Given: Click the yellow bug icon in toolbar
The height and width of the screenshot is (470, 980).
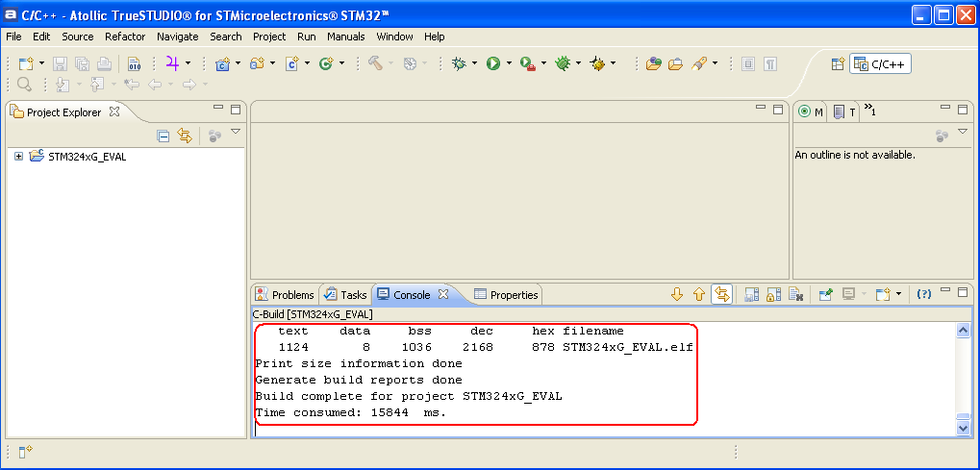Looking at the screenshot, I should [598, 63].
